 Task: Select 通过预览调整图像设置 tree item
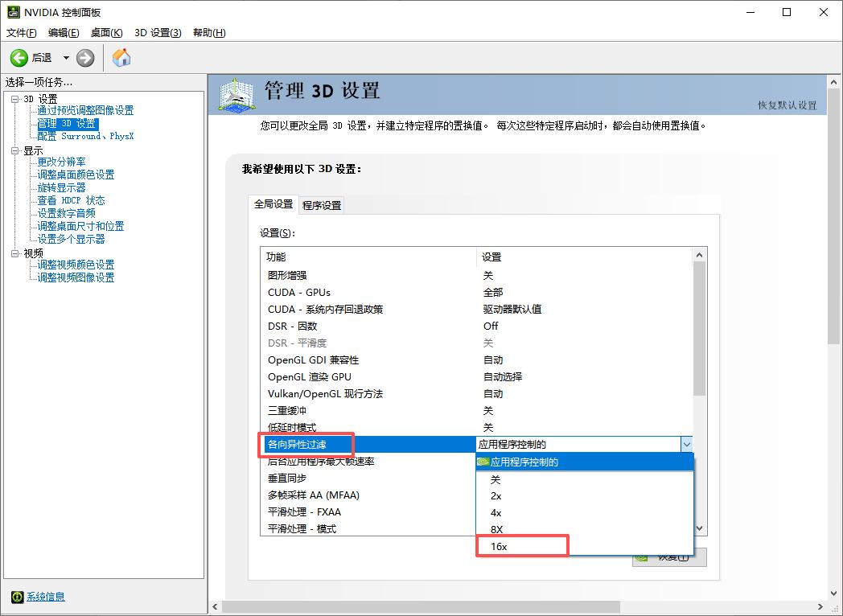pos(85,110)
